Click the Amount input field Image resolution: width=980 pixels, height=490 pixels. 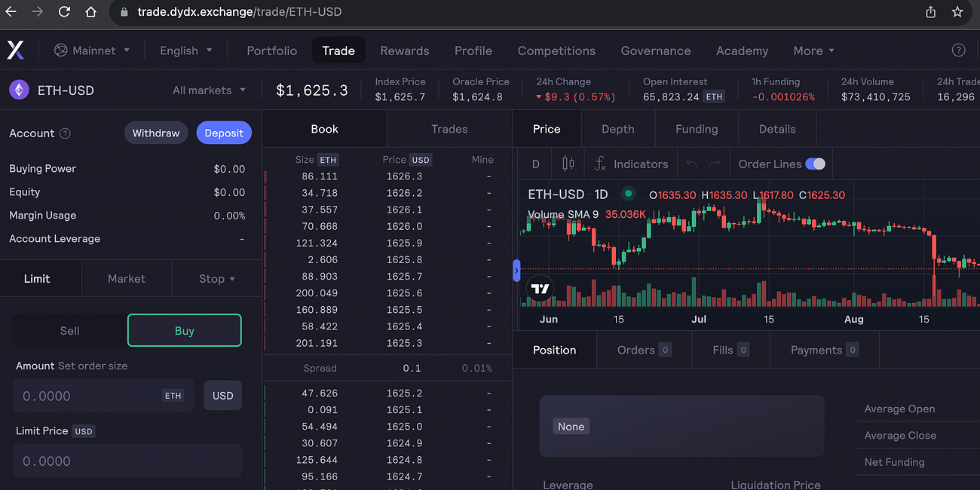tap(103, 396)
